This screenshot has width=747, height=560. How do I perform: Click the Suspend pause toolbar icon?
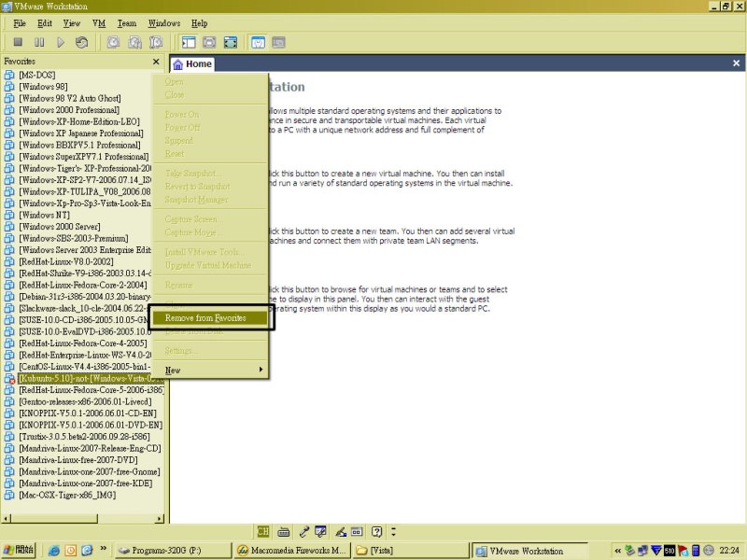(39, 42)
